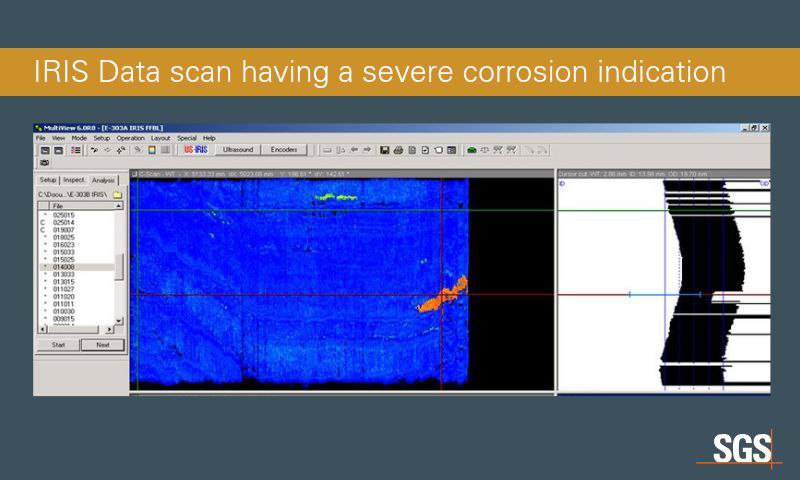Click the green-yellow indication atop C-scan
800x480 pixels.
[335, 197]
